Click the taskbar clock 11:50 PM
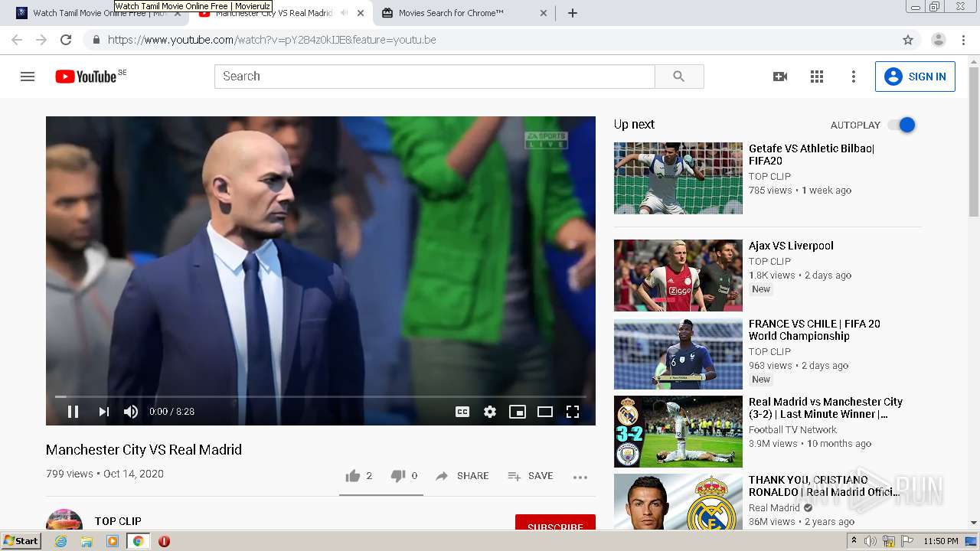The width and height of the screenshot is (980, 551). pyautogui.click(x=941, y=541)
